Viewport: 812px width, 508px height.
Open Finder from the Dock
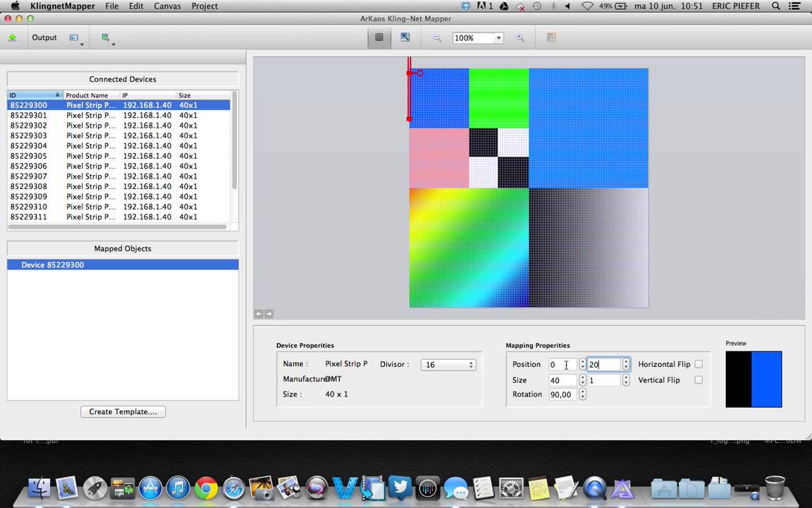tap(39, 488)
